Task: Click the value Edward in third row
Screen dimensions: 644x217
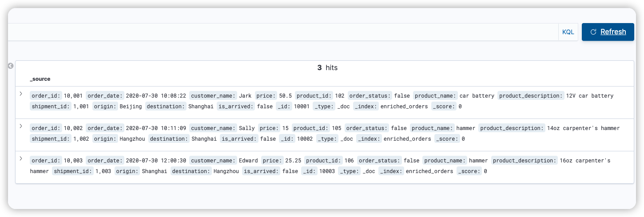Action: (248, 161)
